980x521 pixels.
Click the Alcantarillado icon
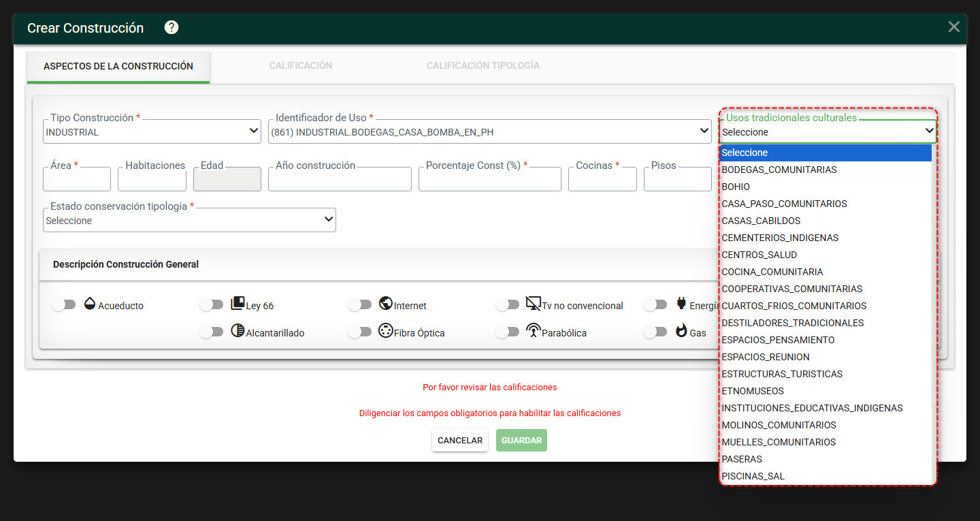tap(238, 331)
